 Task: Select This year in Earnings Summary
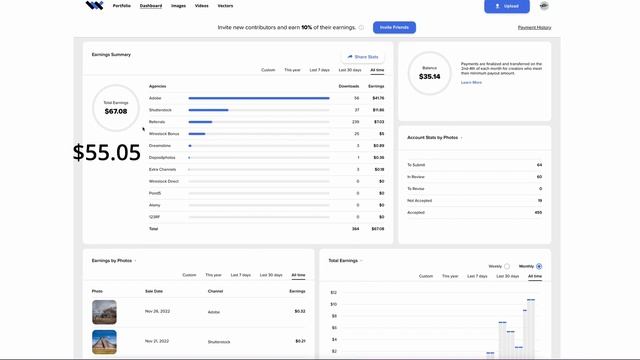click(292, 70)
